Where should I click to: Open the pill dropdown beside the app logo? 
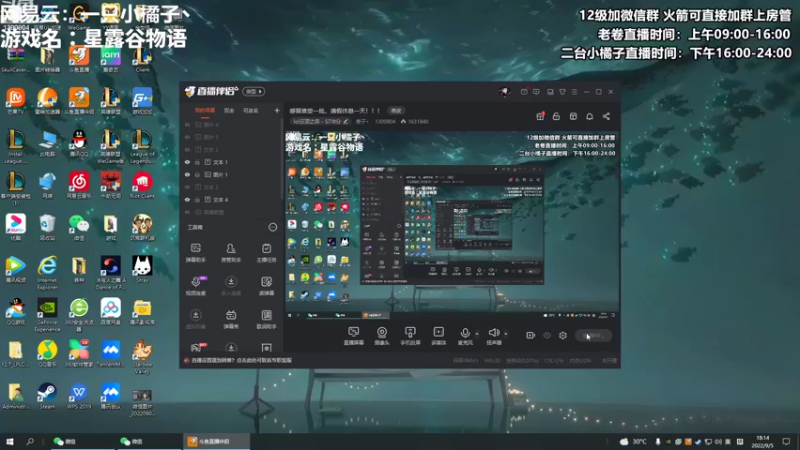click(254, 92)
